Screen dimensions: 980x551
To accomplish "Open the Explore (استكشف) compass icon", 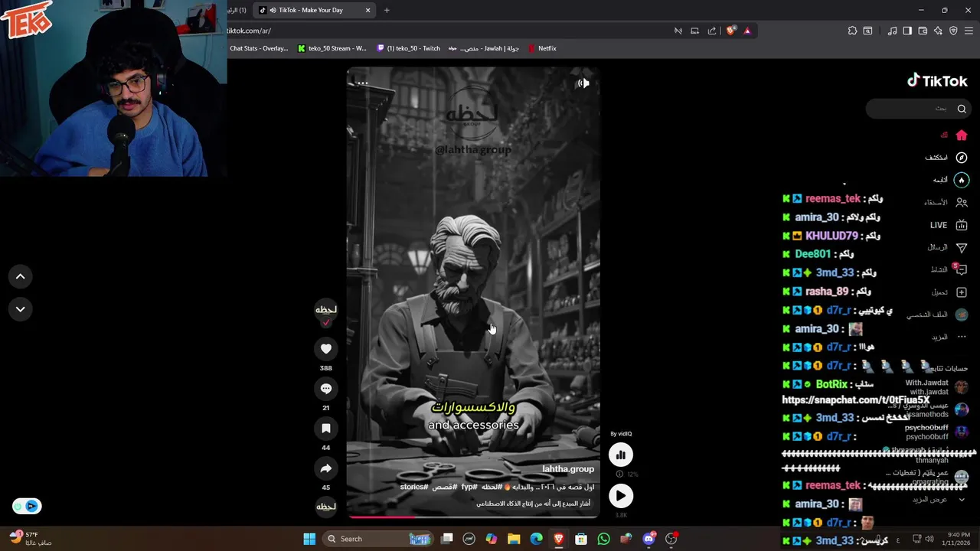I will point(962,158).
